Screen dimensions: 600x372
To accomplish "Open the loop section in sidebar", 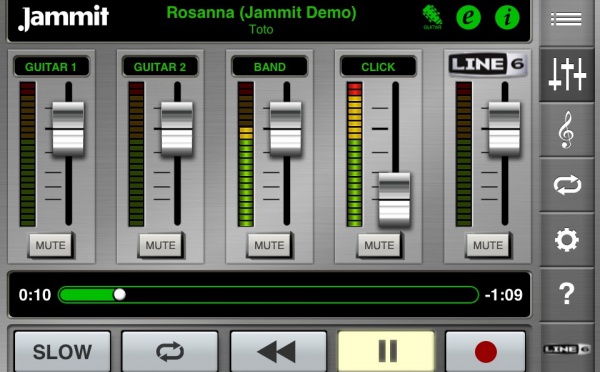I will [567, 185].
